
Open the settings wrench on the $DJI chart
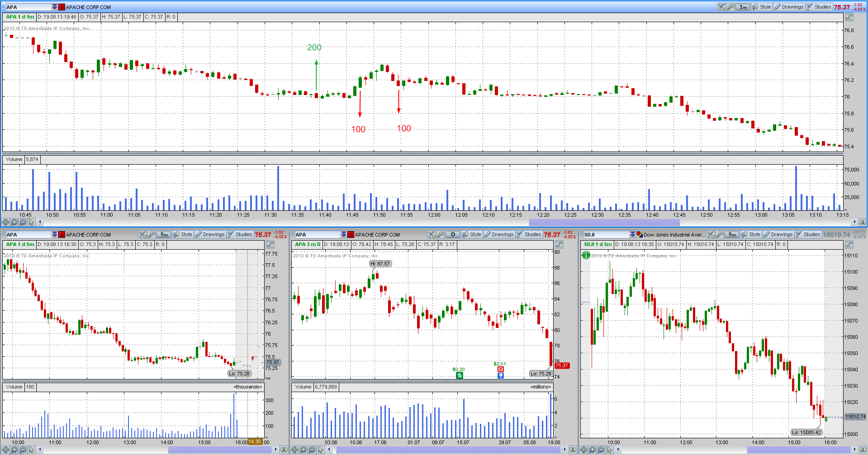(x=720, y=234)
